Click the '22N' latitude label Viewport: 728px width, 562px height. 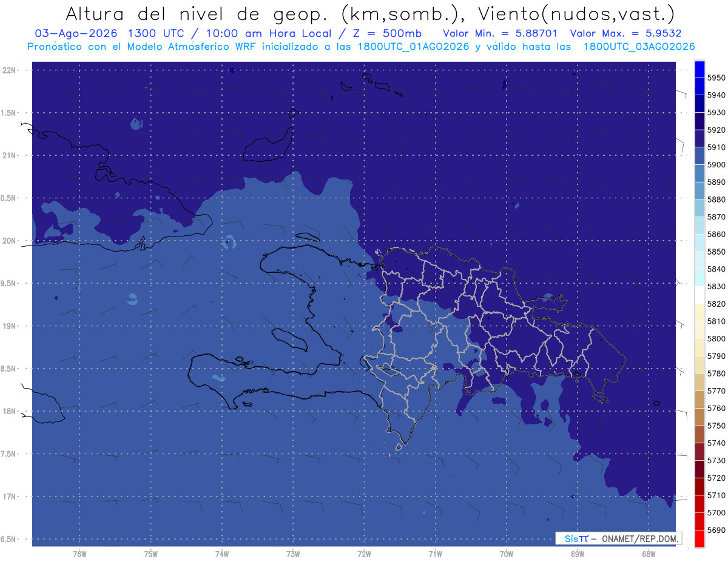(10, 70)
